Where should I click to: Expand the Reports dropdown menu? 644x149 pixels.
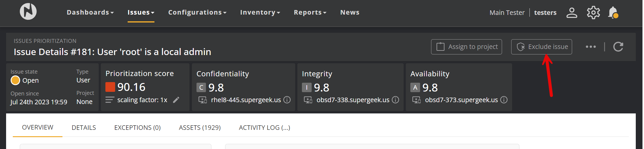coord(310,12)
